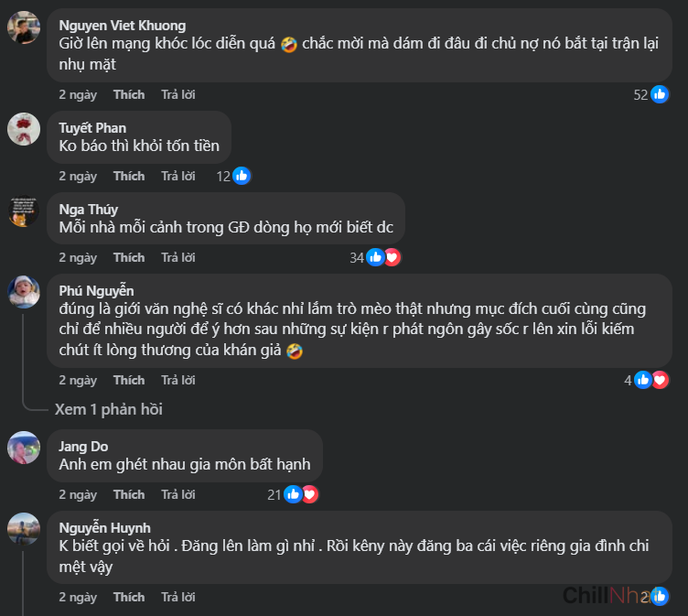This screenshot has height=616, width=688.
Task: Open Nguyen Viet Khuong's profile name link
Action: tap(122, 26)
